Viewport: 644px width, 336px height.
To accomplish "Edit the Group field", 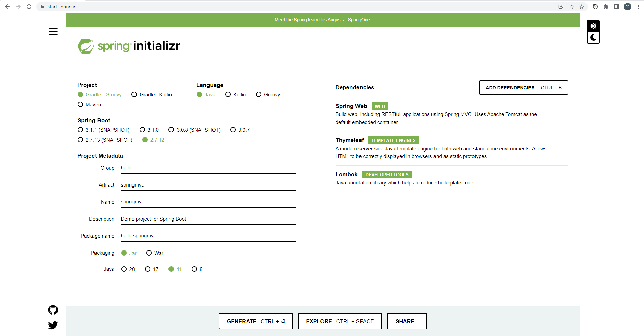I will point(209,168).
